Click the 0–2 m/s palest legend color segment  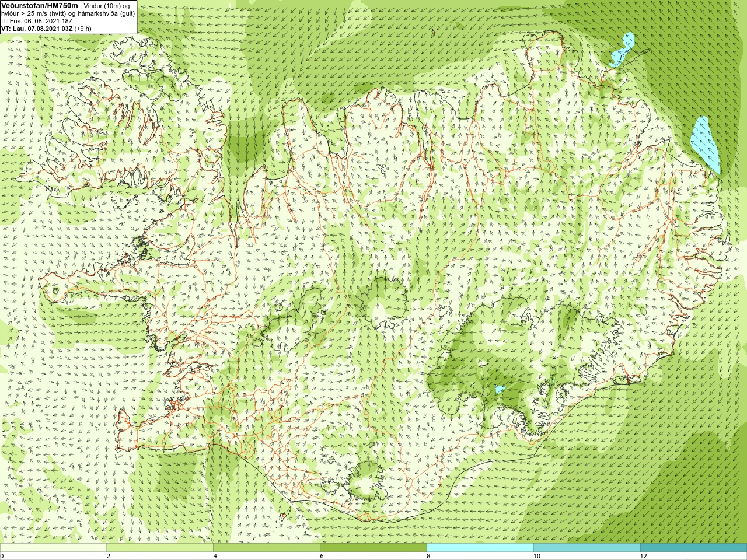(x=54, y=547)
